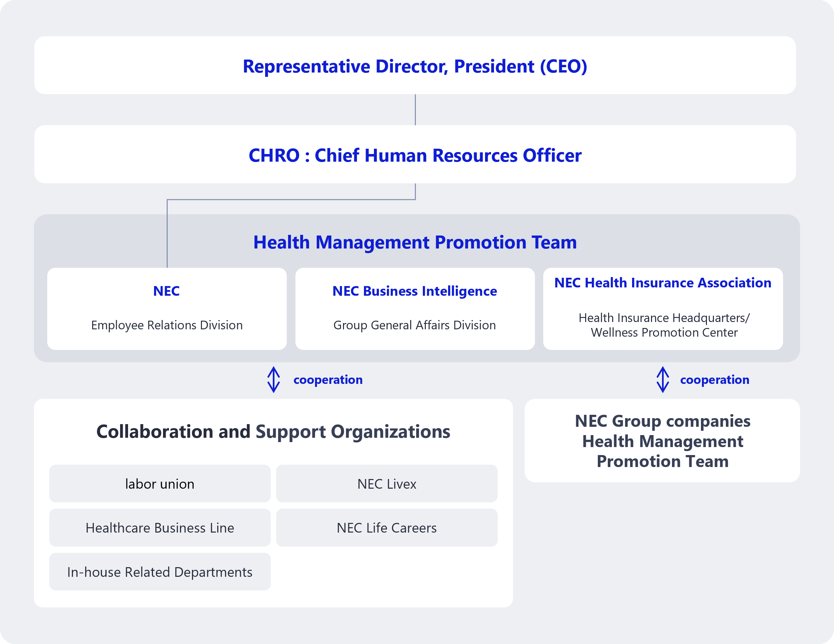Screen dimensions: 834x644
Task: Click the Group General Affairs Division text
Action: click(x=414, y=325)
